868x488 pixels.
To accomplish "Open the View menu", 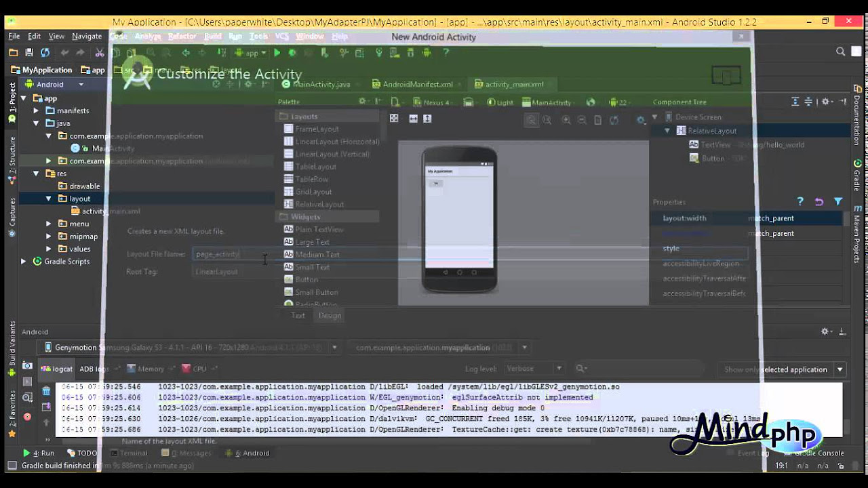I will (x=56, y=36).
